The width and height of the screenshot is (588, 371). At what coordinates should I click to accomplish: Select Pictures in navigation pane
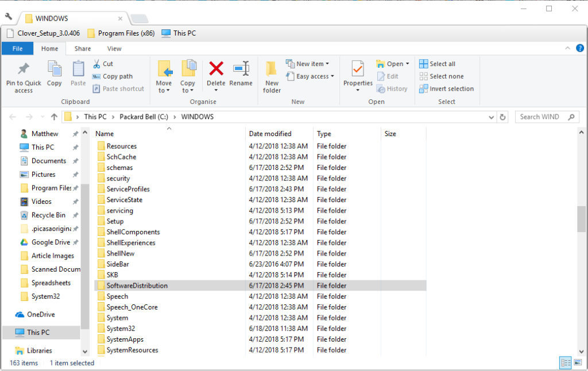point(43,175)
